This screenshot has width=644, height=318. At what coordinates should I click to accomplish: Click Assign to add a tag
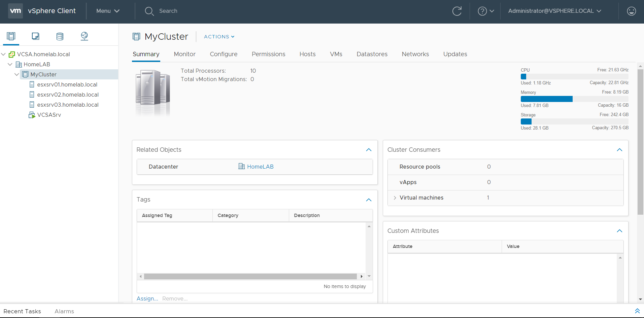(147, 298)
